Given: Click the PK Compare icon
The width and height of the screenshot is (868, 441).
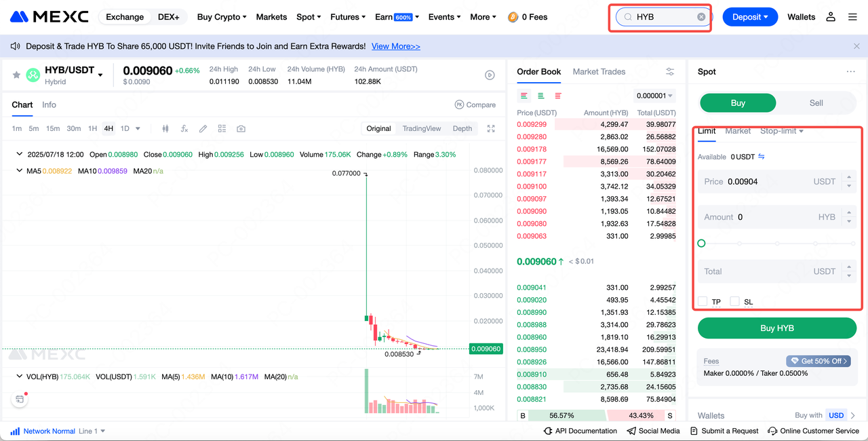Looking at the screenshot, I should coord(459,104).
